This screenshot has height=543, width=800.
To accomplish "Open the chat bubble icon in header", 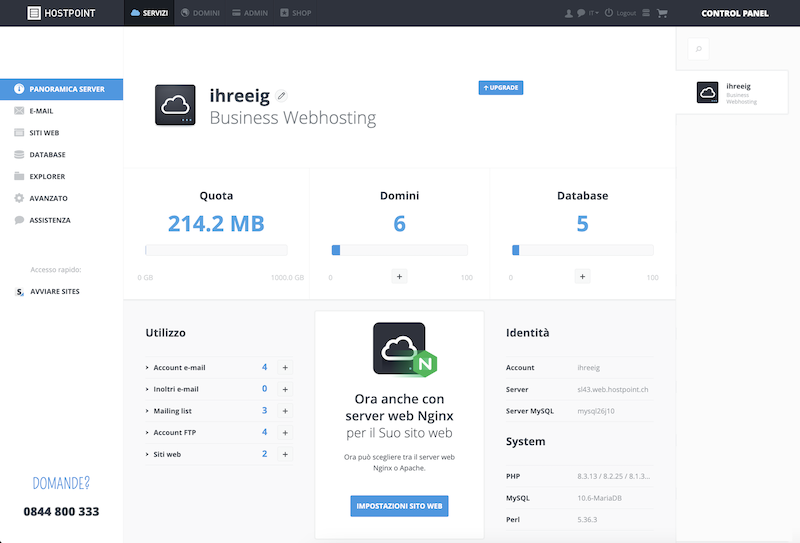I will tap(581, 13).
